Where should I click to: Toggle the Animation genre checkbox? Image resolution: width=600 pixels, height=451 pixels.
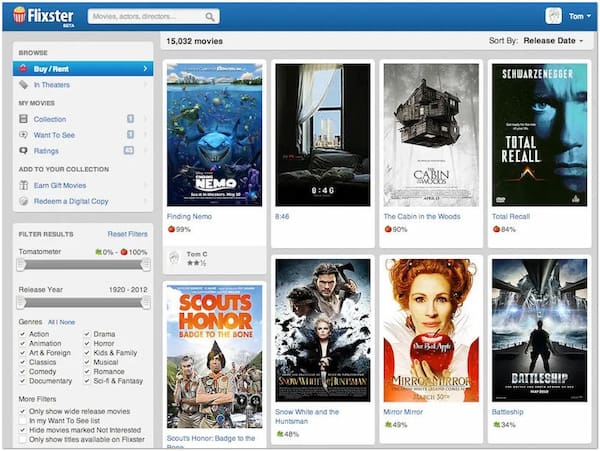(23, 344)
